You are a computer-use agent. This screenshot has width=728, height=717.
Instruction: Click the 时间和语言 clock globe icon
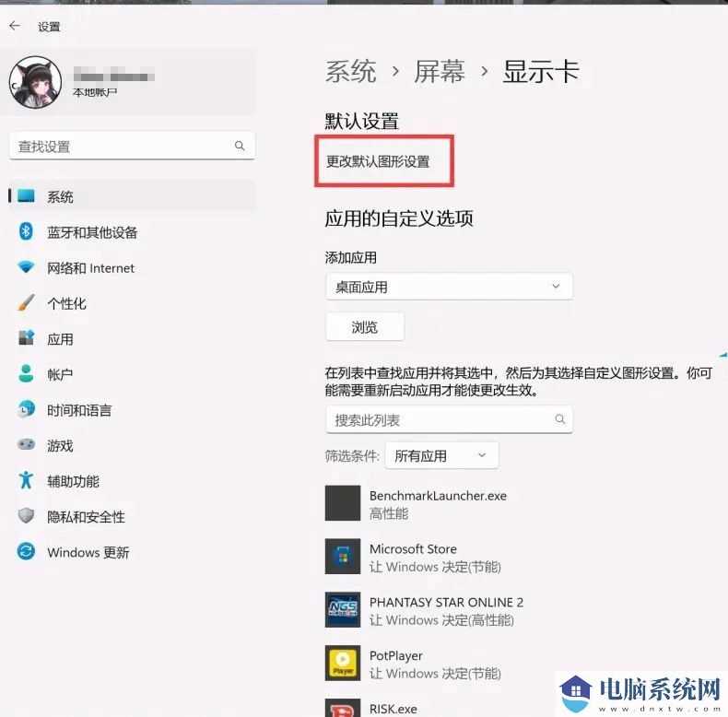(x=26, y=408)
